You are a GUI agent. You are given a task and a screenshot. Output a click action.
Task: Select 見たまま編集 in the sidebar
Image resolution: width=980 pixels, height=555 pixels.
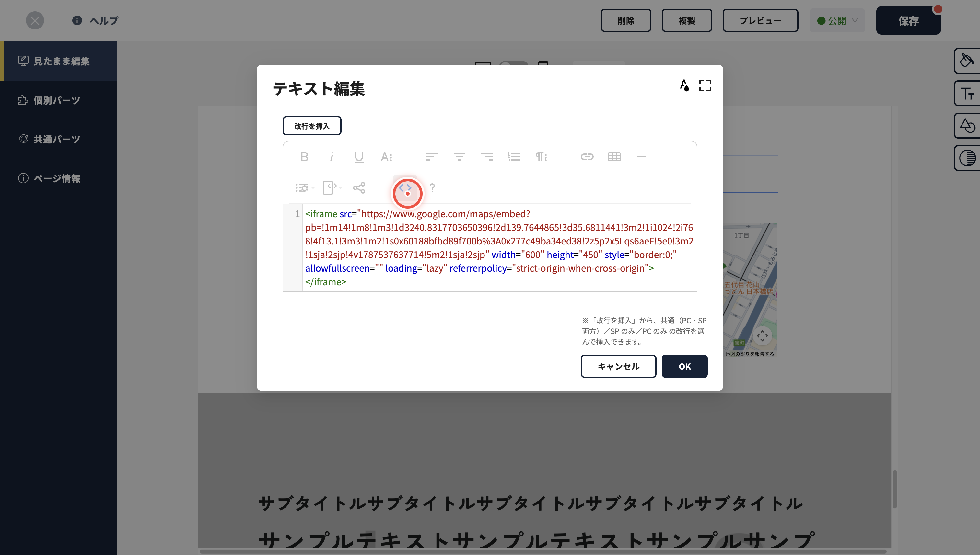[58, 61]
